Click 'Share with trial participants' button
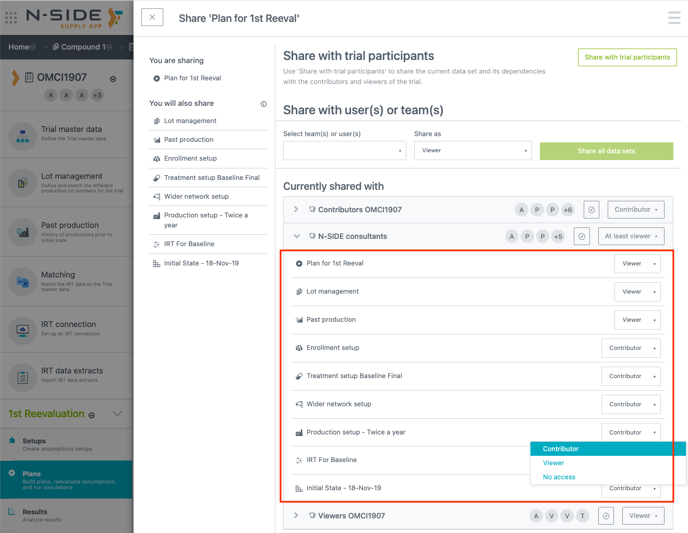This screenshot has height=533, width=688. 627,57
